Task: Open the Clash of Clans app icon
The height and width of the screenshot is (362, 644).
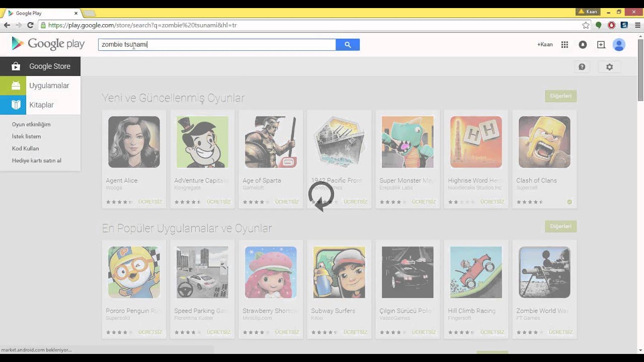Action: (x=544, y=142)
